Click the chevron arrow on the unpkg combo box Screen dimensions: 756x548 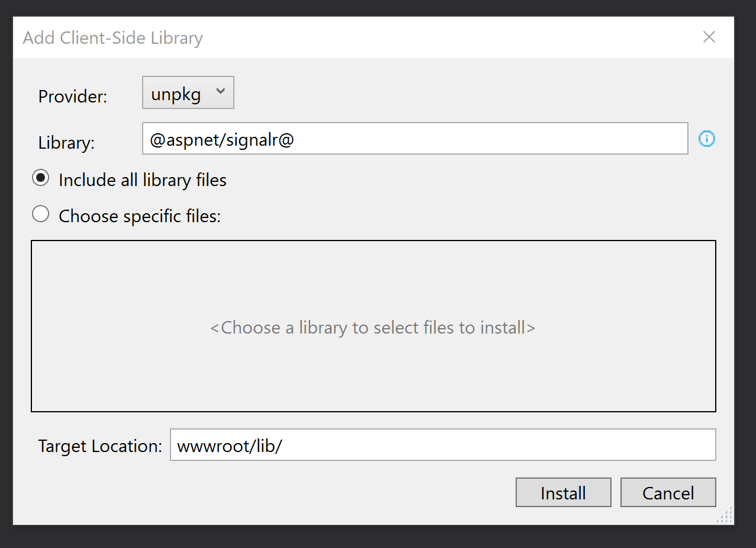pyautogui.click(x=220, y=92)
